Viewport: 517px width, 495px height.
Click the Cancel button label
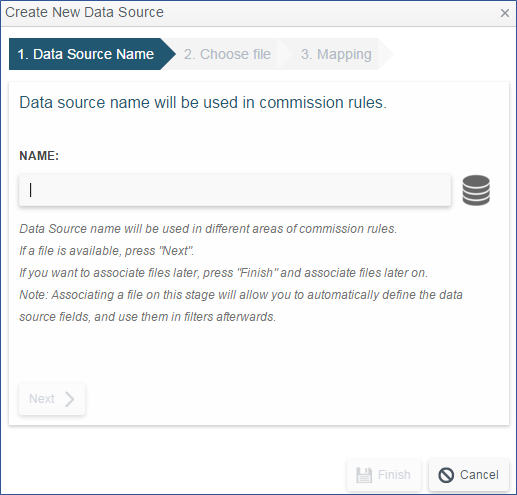(x=479, y=475)
